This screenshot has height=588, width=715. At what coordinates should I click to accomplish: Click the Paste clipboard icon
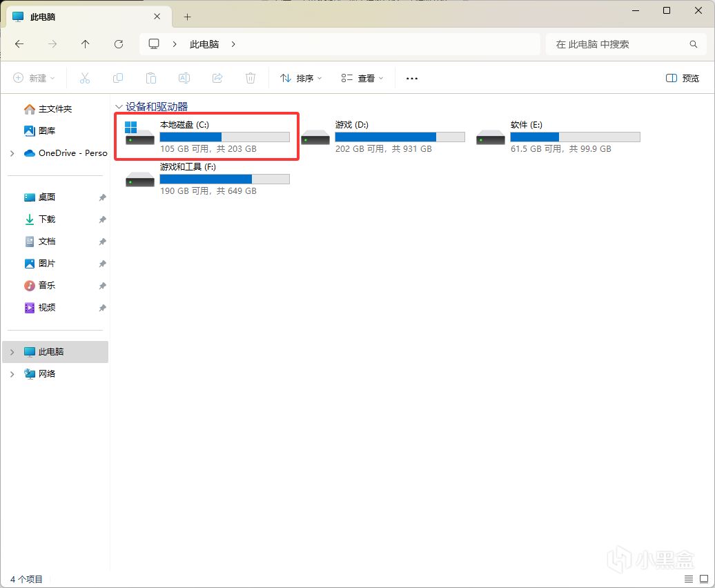(x=151, y=79)
